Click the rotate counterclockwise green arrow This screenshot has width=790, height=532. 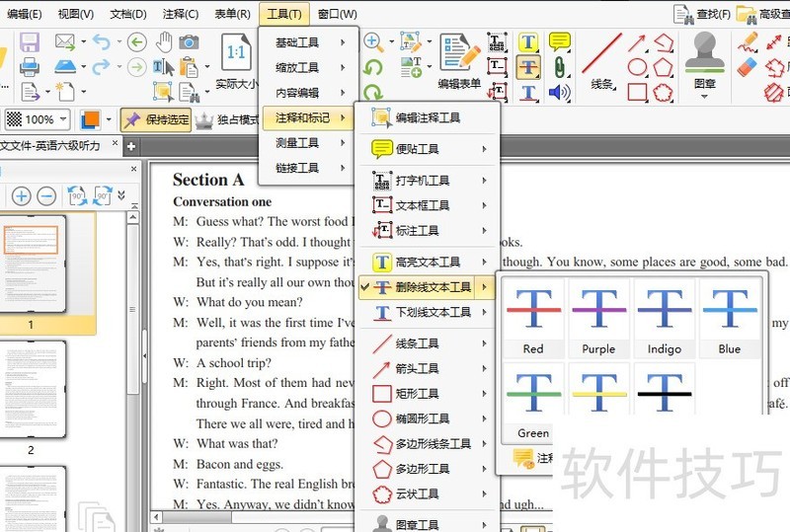[x=373, y=67]
